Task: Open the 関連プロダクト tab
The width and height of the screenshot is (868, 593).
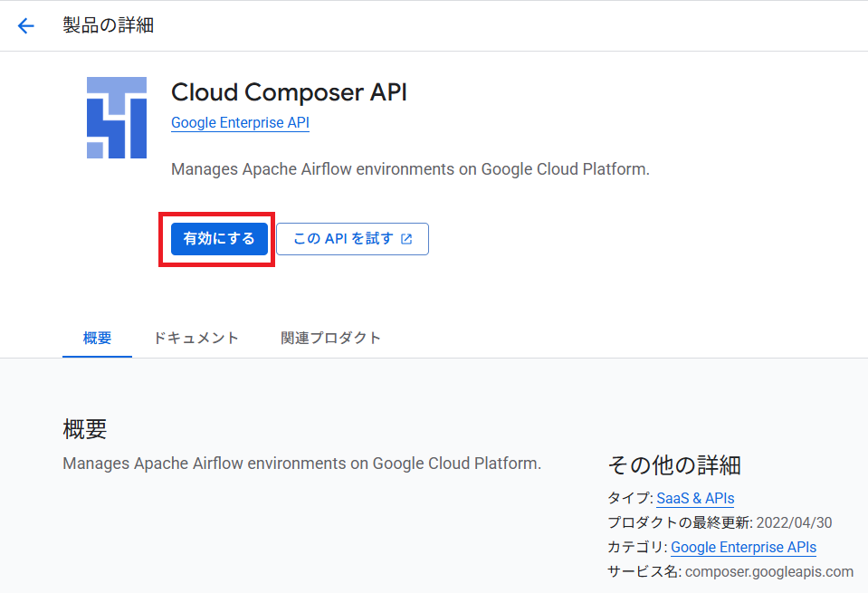Action: click(330, 338)
